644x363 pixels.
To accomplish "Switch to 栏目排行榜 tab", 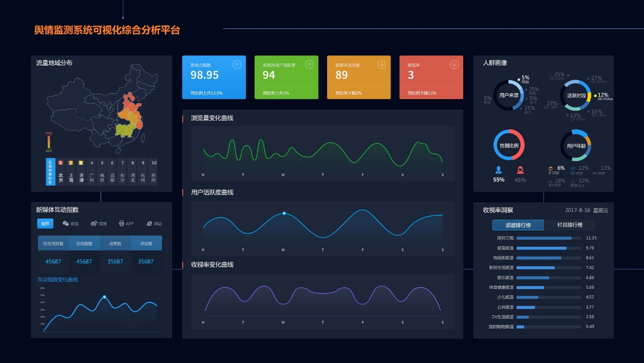I will 569,225.
